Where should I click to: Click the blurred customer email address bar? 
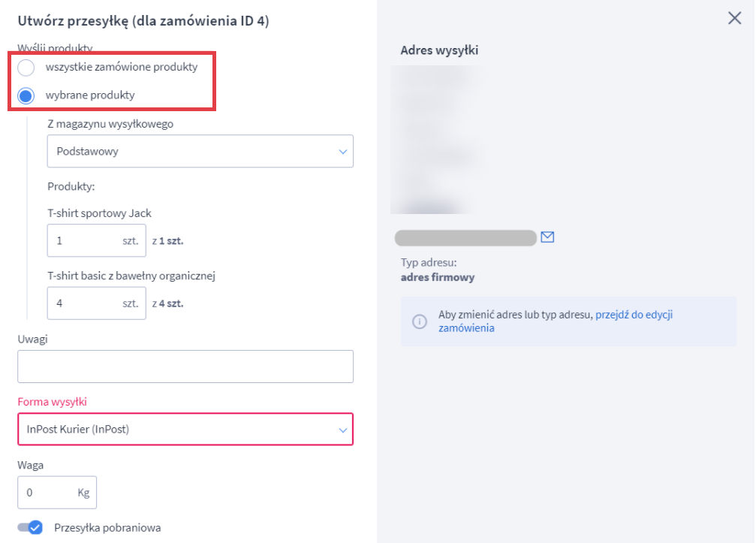pos(465,237)
